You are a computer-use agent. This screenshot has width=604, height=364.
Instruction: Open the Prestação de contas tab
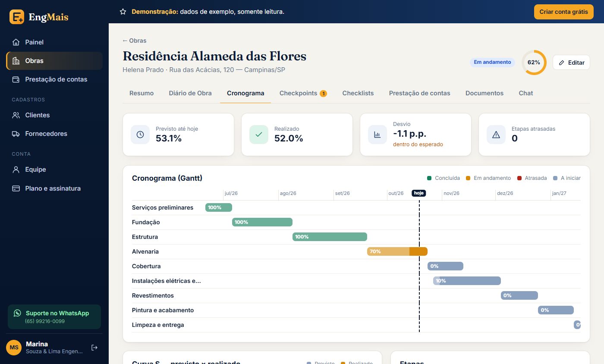(420, 93)
